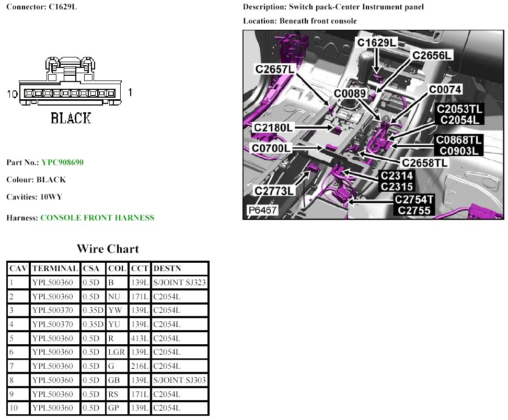Click S/JOINT SJ303 destination in wire chart
The width and height of the screenshot is (508, 420).
click(x=179, y=380)
